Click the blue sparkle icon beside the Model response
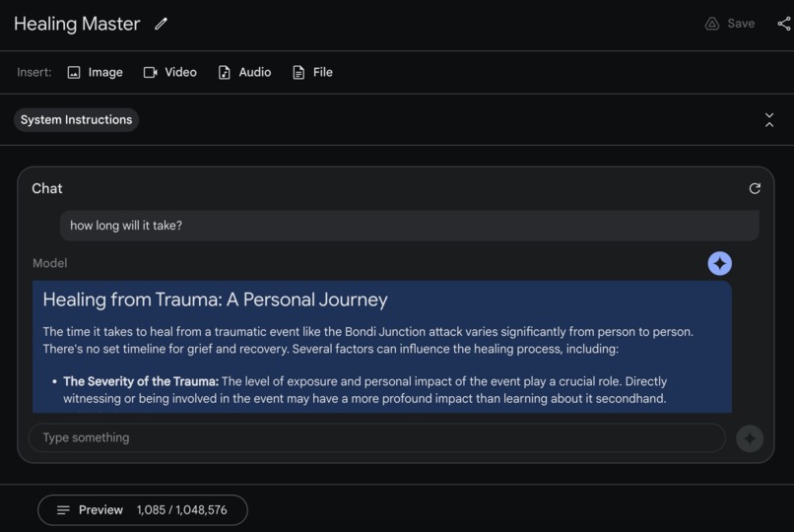This screenshot has width=794, height=532. click(719, 263)
